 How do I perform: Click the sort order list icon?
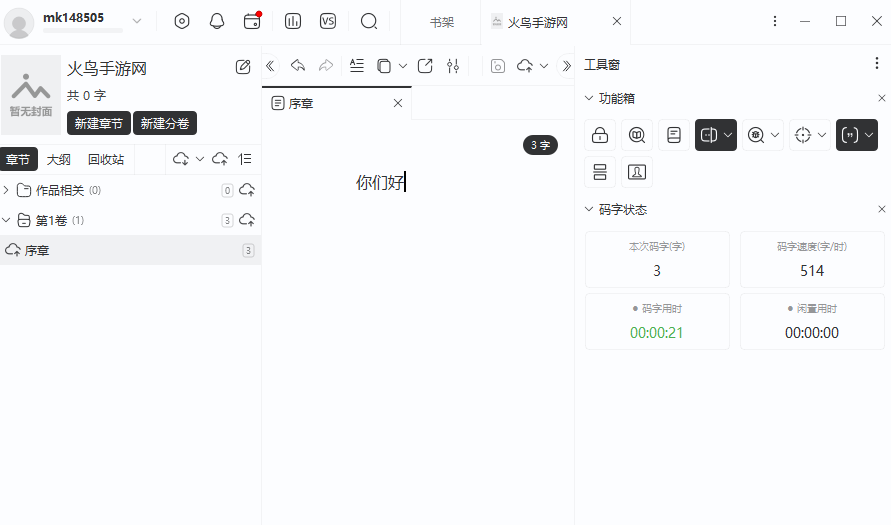245,159
